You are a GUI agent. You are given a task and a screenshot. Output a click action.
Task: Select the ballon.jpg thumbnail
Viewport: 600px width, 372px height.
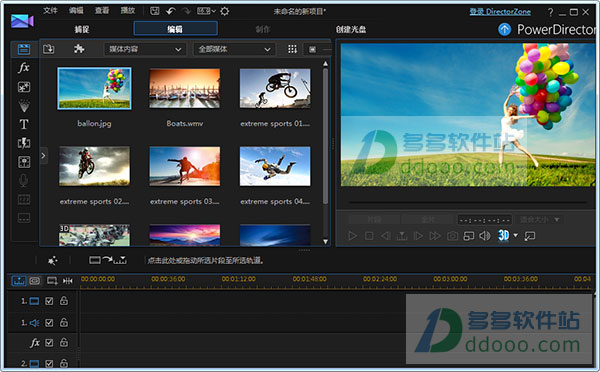94,88
